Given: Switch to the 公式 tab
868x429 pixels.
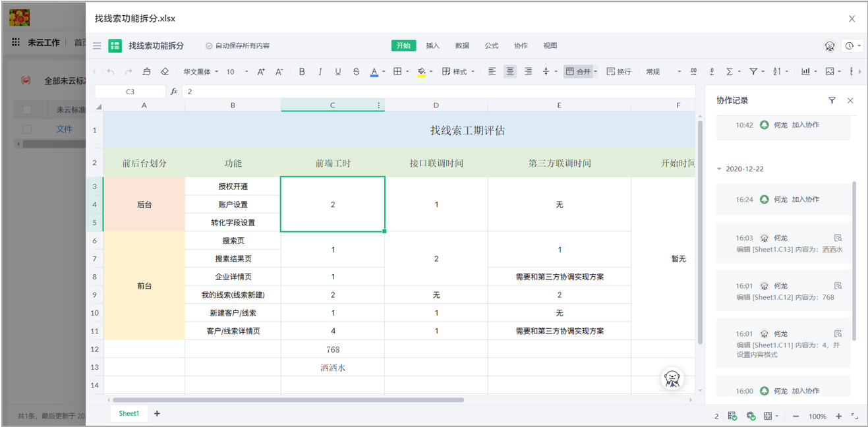Looking at the screenshot, I should coord(492,45).
